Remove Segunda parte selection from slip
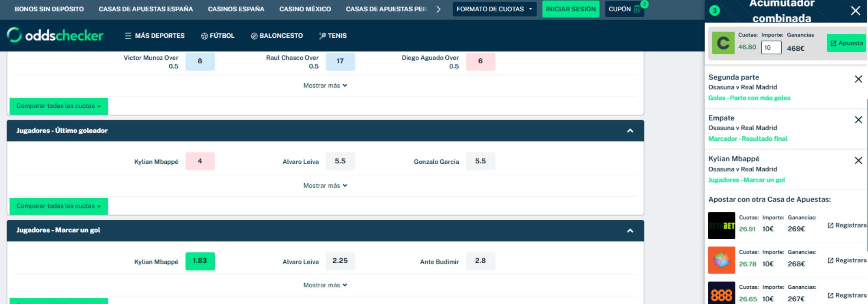This screenshot has height=304, width=868. point(858,79)
